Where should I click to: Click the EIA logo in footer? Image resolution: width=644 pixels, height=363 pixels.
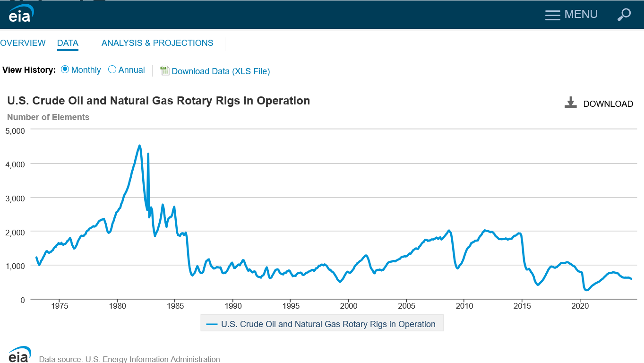coord(19,355)
